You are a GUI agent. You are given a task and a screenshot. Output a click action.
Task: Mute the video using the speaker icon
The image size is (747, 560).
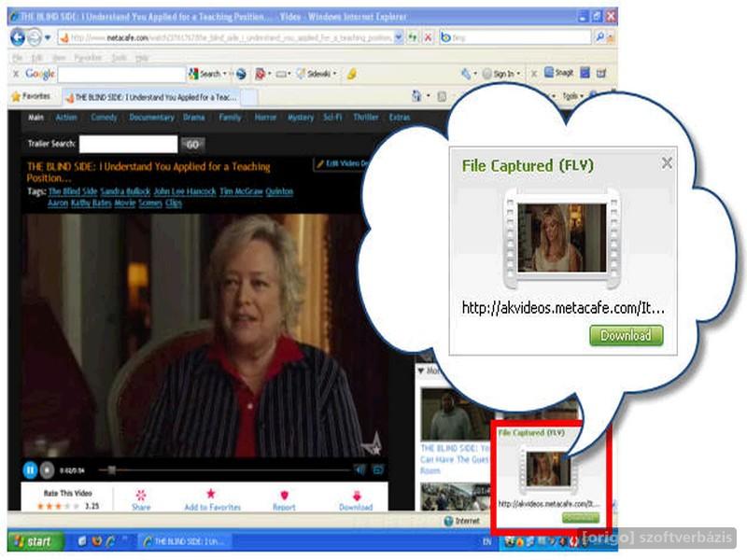(x=359, y=470)
